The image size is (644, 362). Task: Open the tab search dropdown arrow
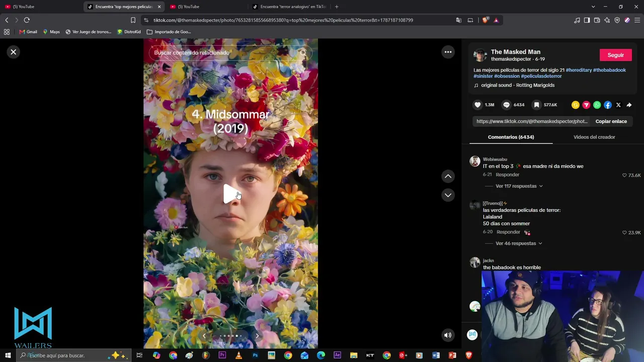click(x=593, y=7)
